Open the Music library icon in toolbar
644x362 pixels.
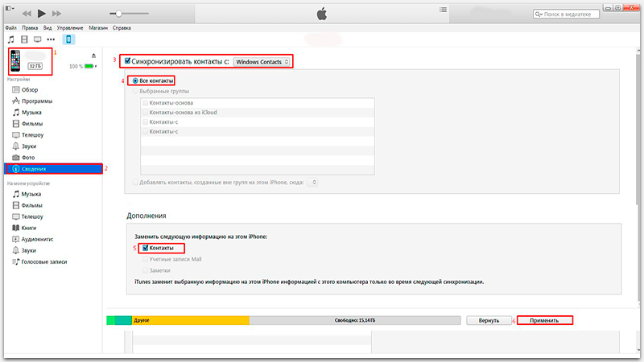point(11,39)
